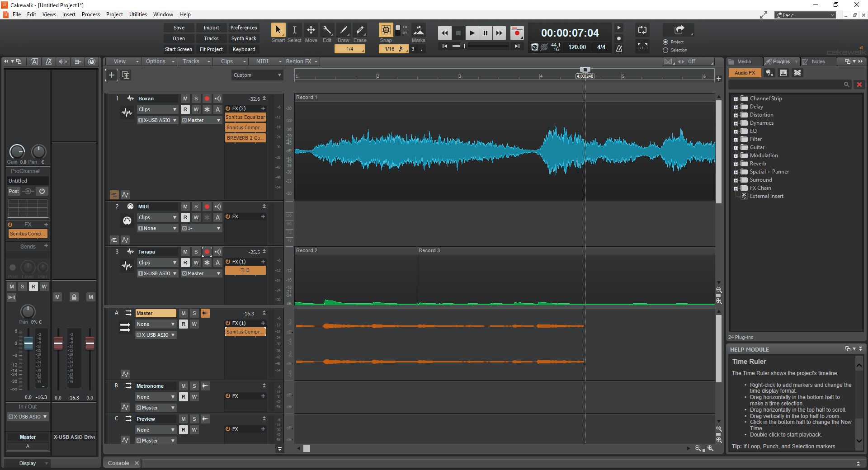Toggle Snap to grid button

(x=386, y=30)
